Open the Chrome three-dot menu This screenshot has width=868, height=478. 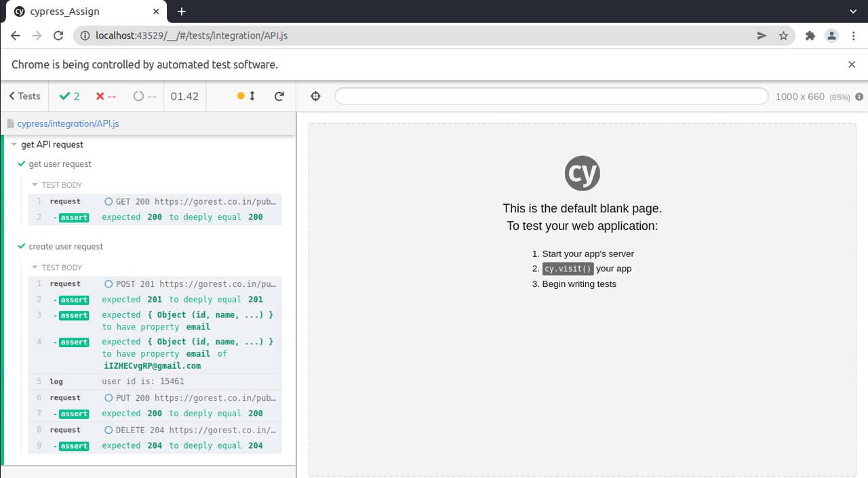point(853,35)
